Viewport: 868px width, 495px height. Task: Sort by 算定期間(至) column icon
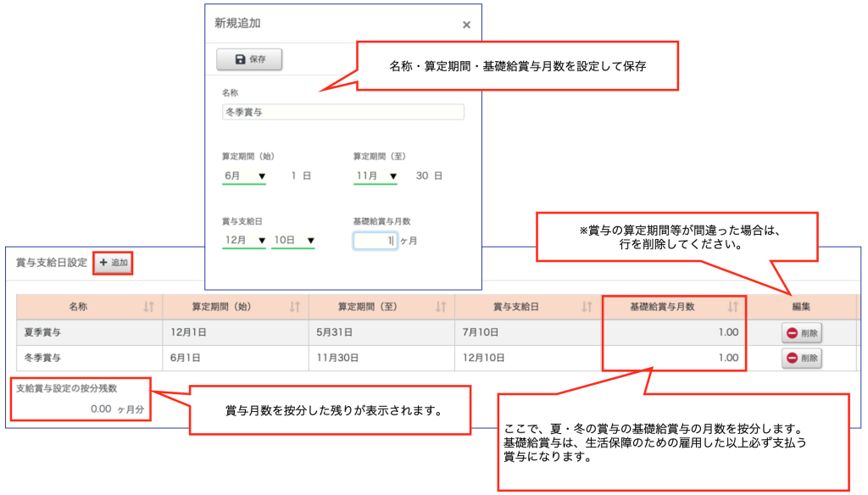click(x=441, y=307)
